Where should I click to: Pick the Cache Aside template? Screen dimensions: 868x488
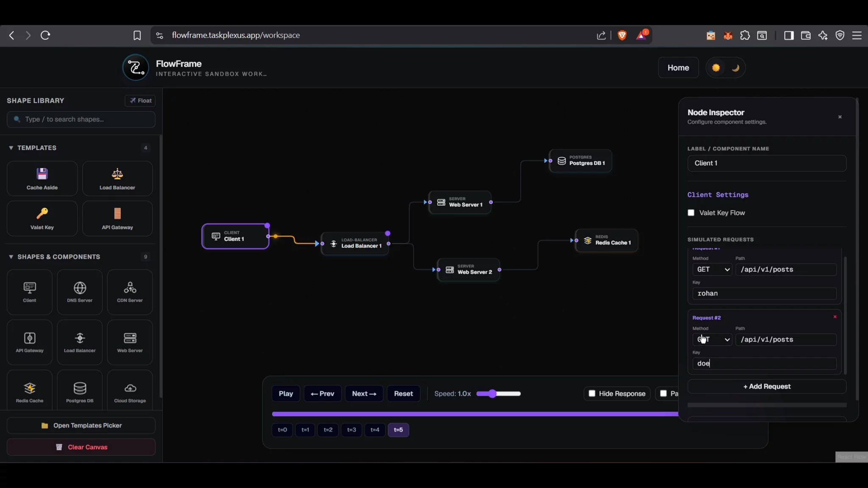(x=42, y=178)
